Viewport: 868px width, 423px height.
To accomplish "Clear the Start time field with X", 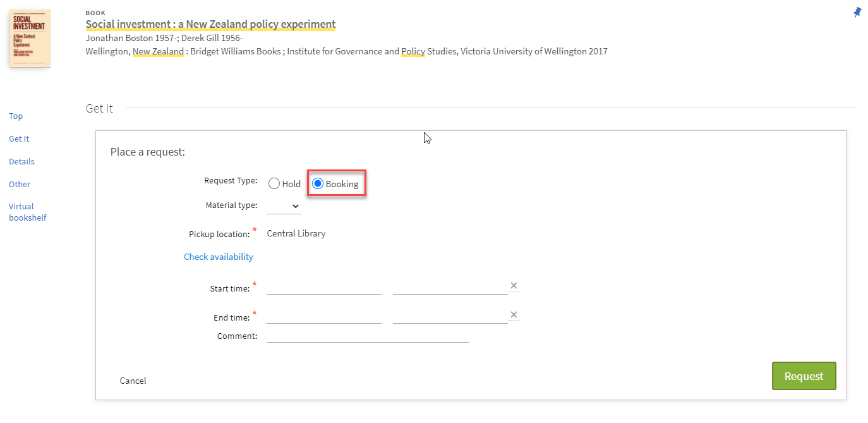I will point(514,286).
